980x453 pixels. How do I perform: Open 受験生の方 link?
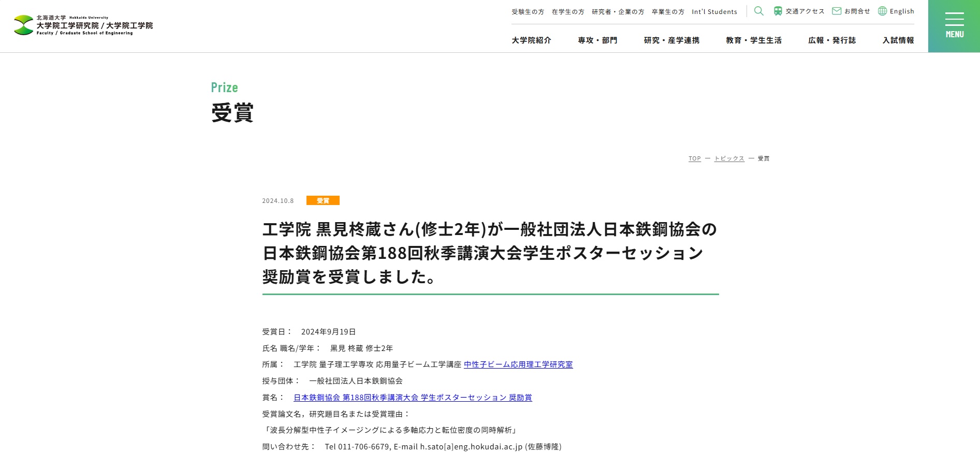click(528, 11)
